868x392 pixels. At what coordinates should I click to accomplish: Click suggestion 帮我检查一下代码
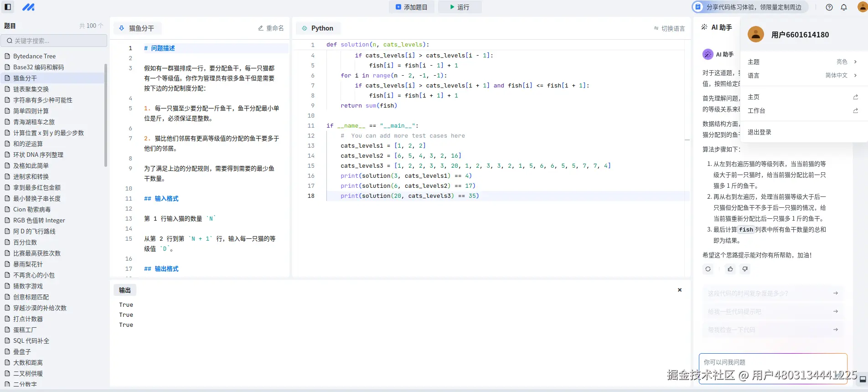pyautogui.click(x=773, y=330)
